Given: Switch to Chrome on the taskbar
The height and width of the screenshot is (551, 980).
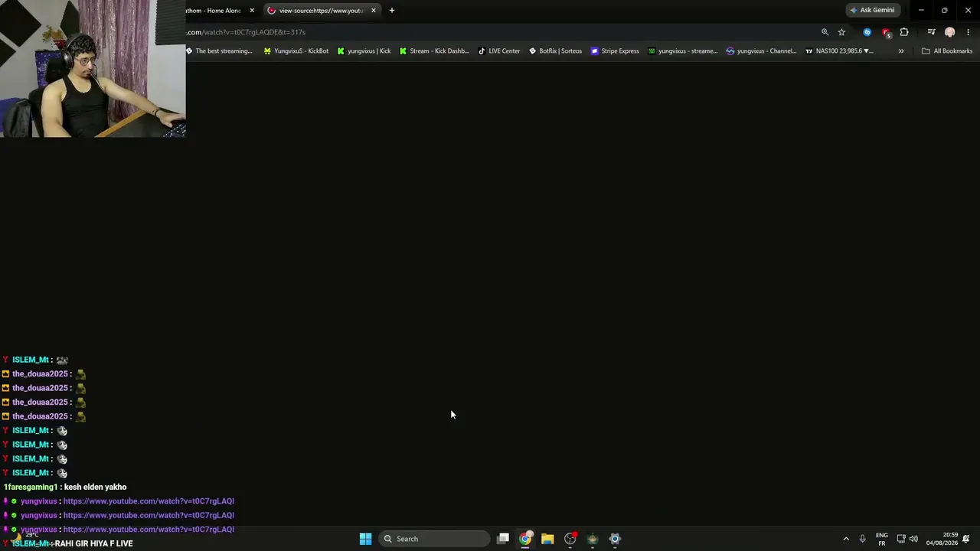Looking at the screenshot, I should click(x=525, y=539).
